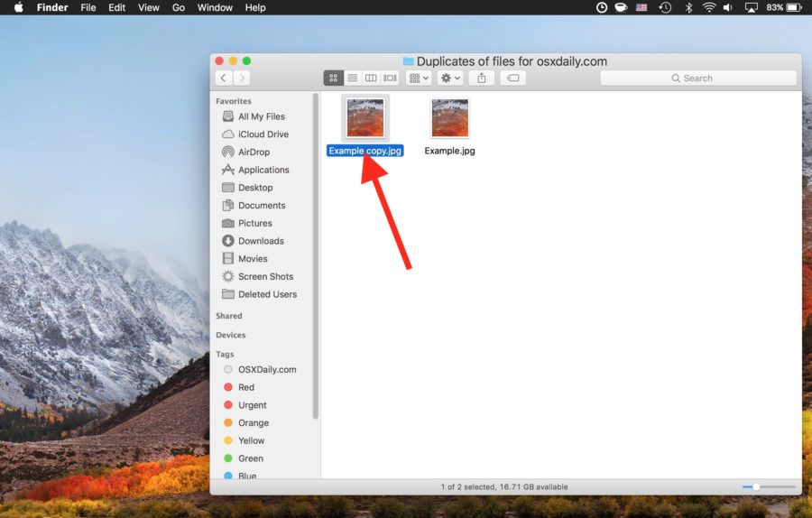Open the Wi-Fi menu bar icon
812x518 pixels.
point(709,7)
